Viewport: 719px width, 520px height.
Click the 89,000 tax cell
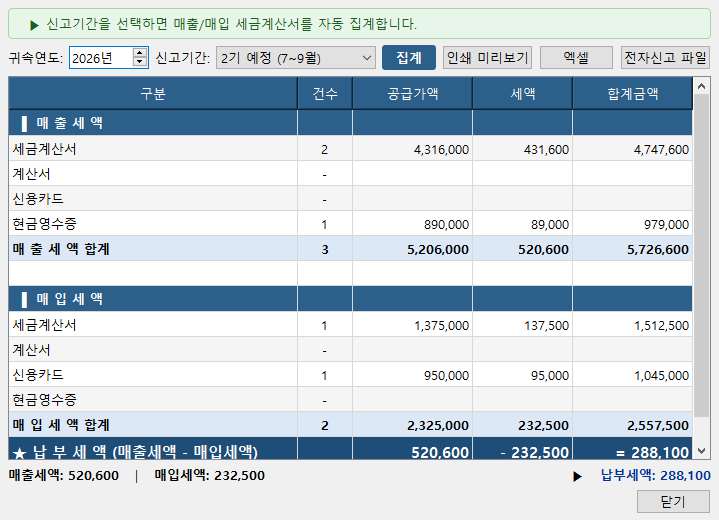[x=522, y=224]
